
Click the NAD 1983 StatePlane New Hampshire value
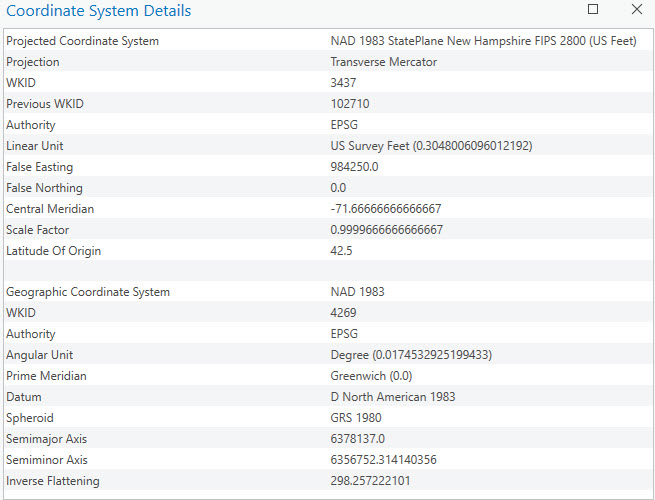pos(483,41)
